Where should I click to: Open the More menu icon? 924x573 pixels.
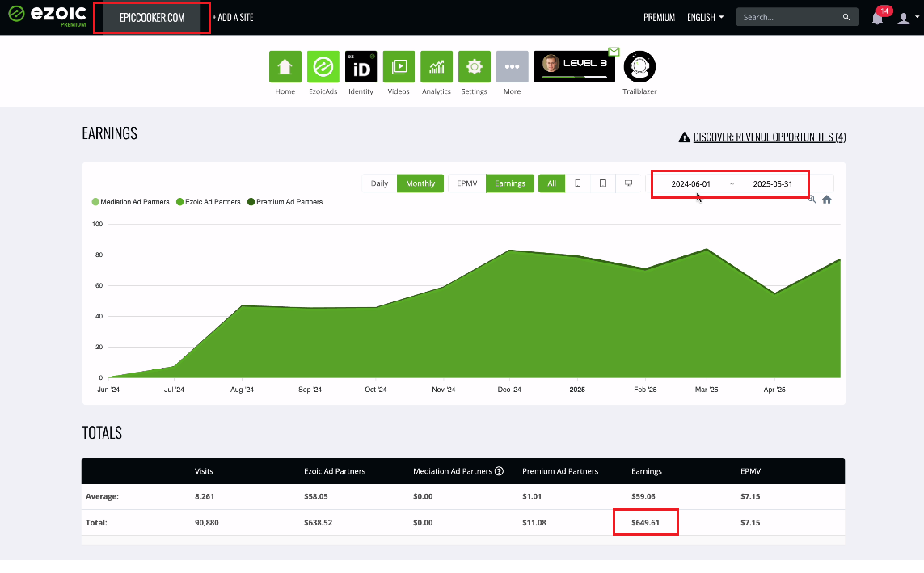click(512, 66)
